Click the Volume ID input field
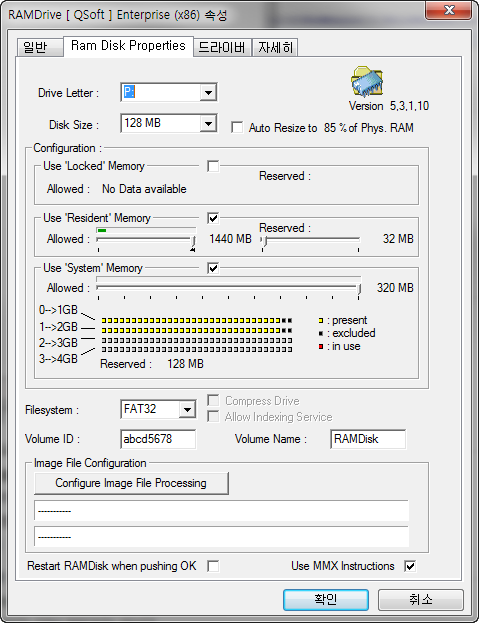 [158, 439]
